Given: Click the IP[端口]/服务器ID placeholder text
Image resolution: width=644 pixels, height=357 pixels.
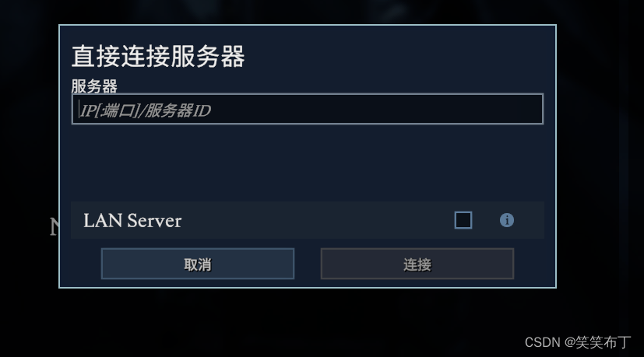Looking at the screenshot, I should coord(145,110).
